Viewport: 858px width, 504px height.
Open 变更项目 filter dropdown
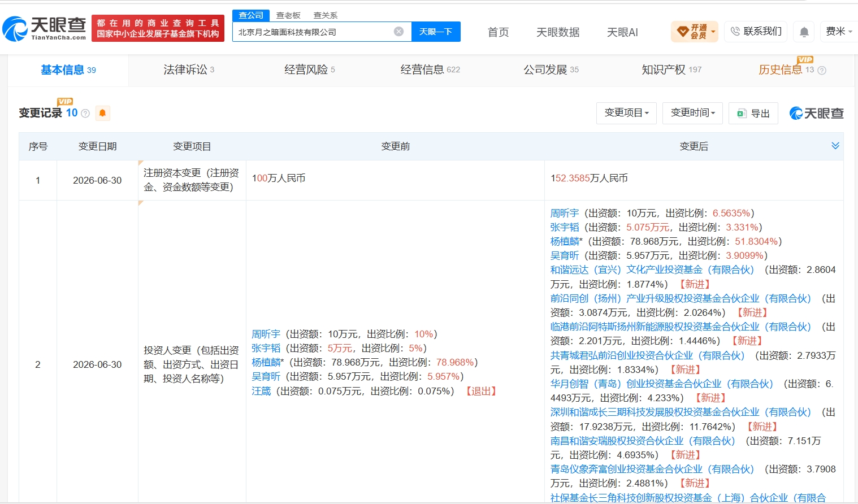coord(626,113)
